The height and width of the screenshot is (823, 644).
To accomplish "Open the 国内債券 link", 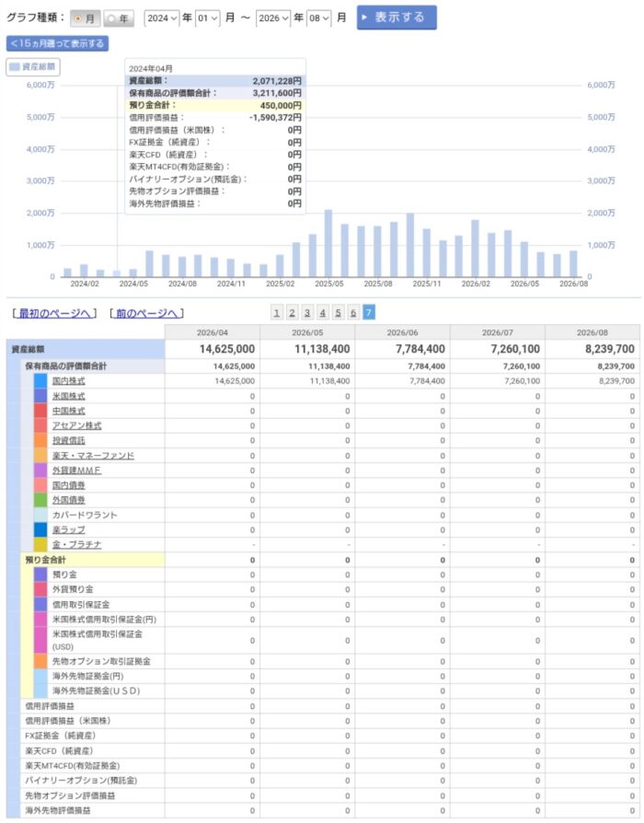I will point(69,485).
